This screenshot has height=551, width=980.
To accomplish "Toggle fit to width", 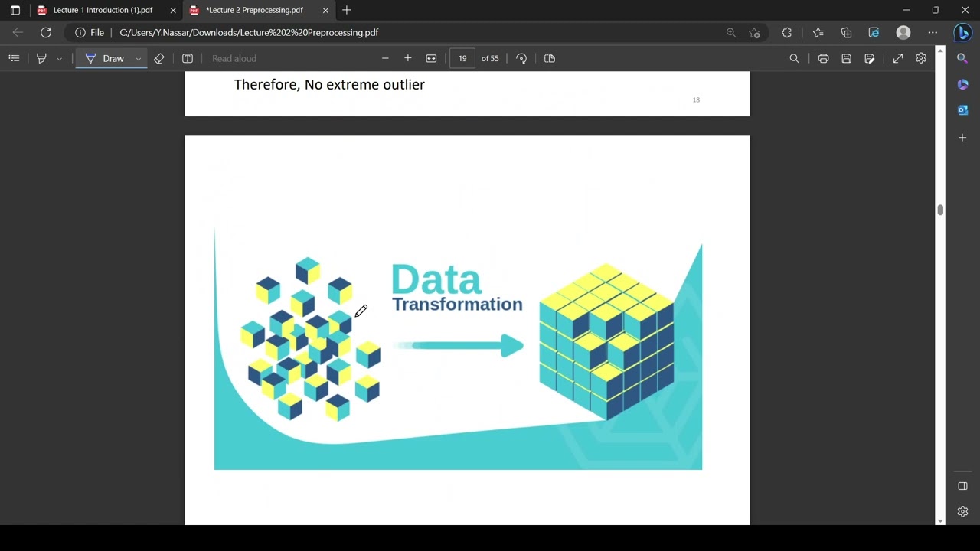I will 431,58.
